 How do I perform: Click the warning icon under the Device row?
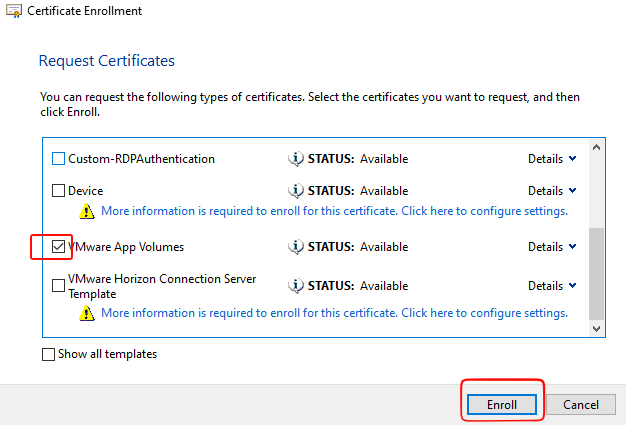tap(87, 211)
